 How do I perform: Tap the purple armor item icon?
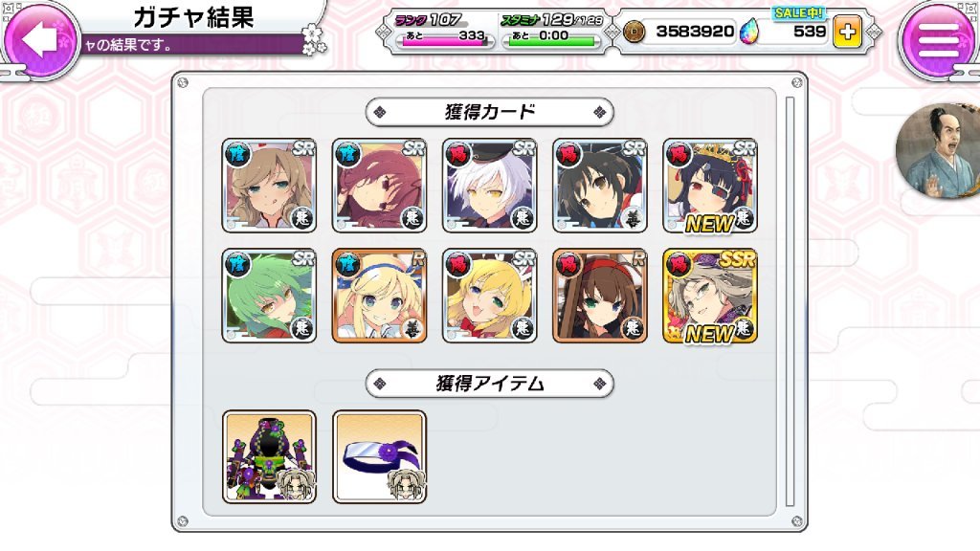[269, 456]
